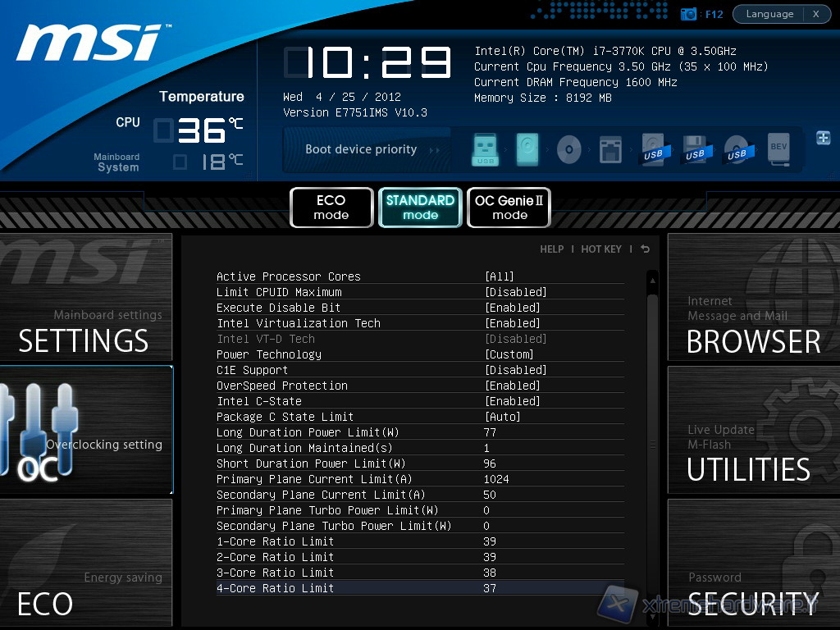Image resolution: width=840 pixels, height=630 pixels.
Task: Click the network boot device icon
Action: [610, 150]
